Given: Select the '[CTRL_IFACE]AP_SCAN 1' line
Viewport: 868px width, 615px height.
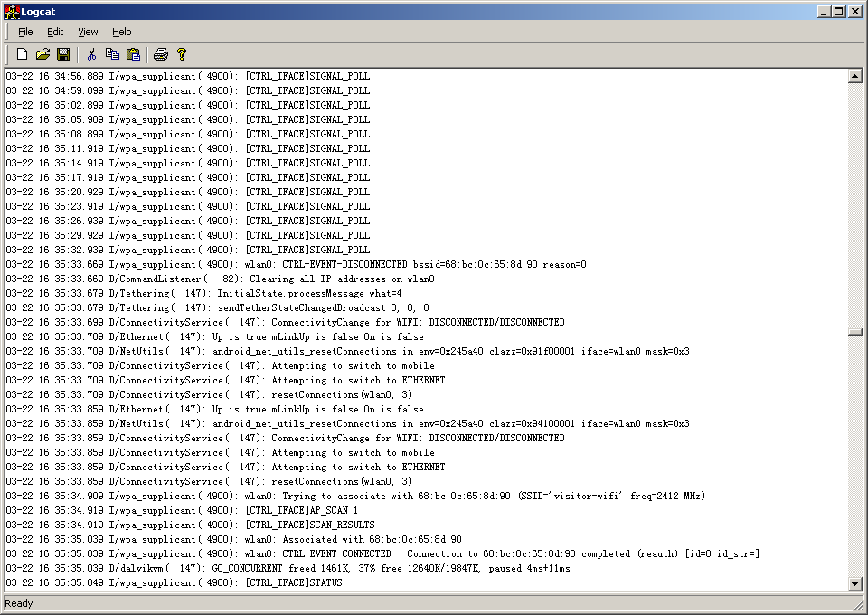Looking at the screenshot, I should (182, 510).
